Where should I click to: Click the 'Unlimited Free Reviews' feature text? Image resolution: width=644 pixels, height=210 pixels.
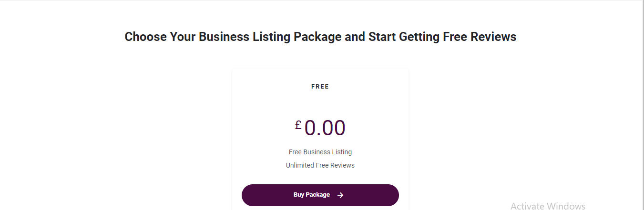pos(320,165)
